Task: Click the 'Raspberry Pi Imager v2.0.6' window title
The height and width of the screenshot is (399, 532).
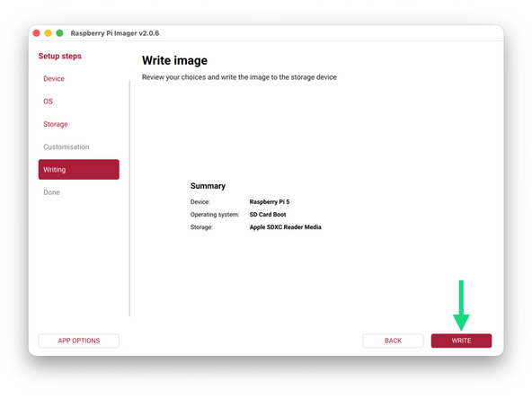Action: (115, 33)
